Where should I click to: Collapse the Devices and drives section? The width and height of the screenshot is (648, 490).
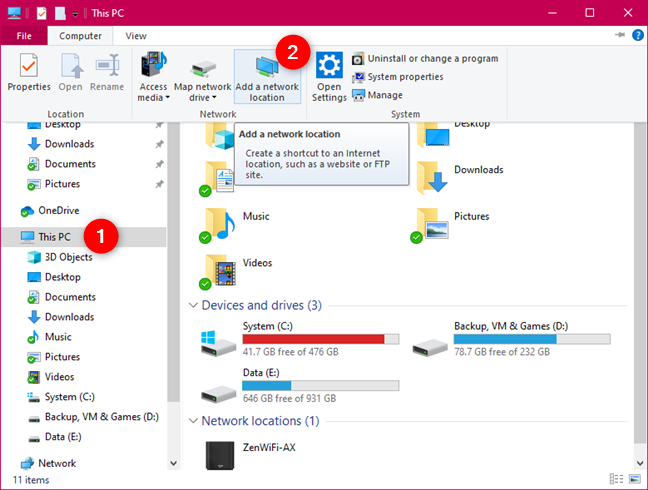pyautogui.click(x=193, y=305)
